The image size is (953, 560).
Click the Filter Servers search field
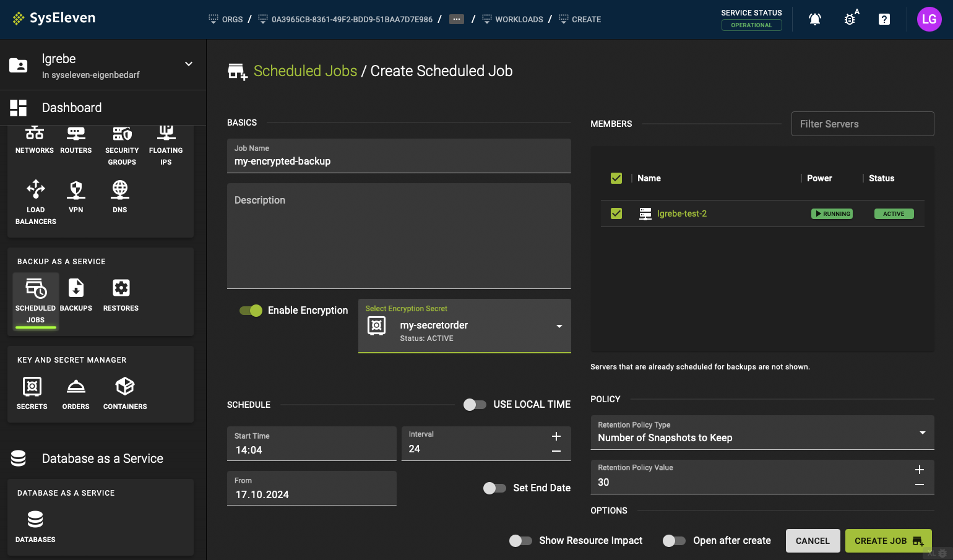pyautogui.click(x=863, y=124)
